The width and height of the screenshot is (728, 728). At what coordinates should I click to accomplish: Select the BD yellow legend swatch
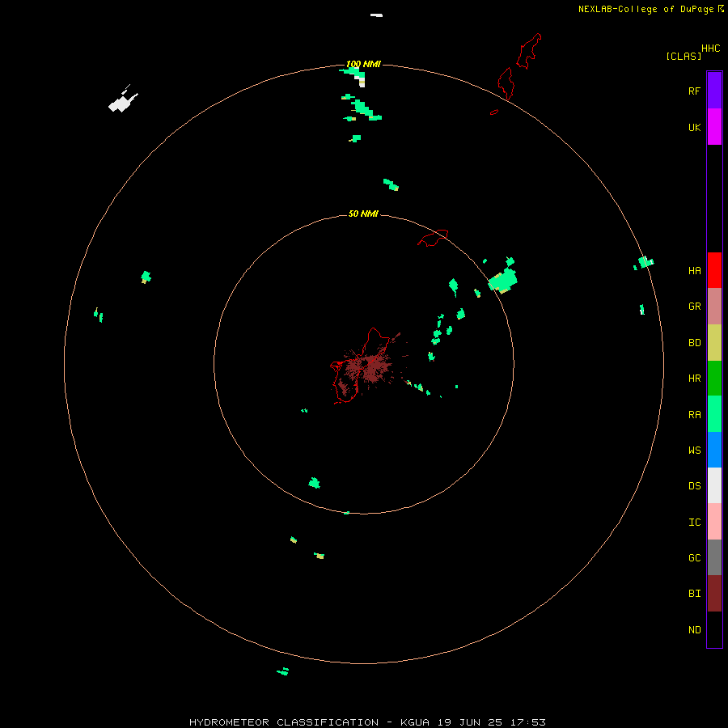714,343
